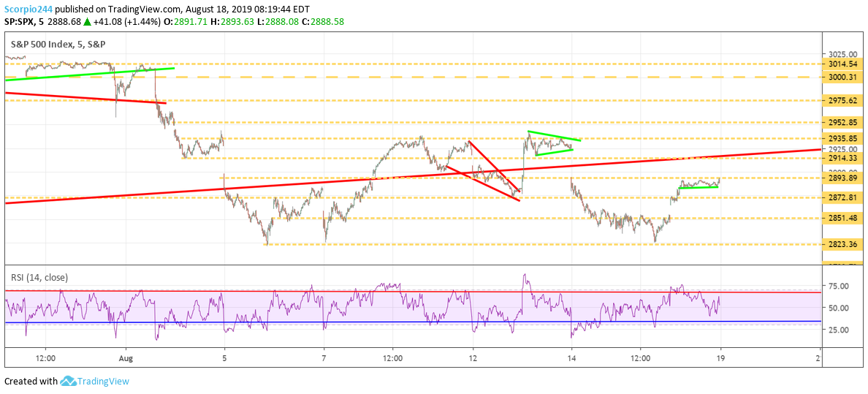Click the TradingView cloud logo icon
This screenshot has height=394, width=868.
(x=67, y=382)
